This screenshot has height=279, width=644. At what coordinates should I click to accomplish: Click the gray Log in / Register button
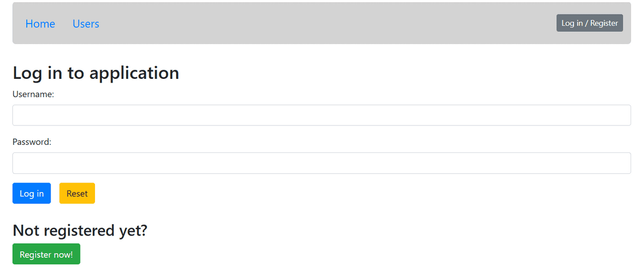pyautogui.click(x=589, y=23)
